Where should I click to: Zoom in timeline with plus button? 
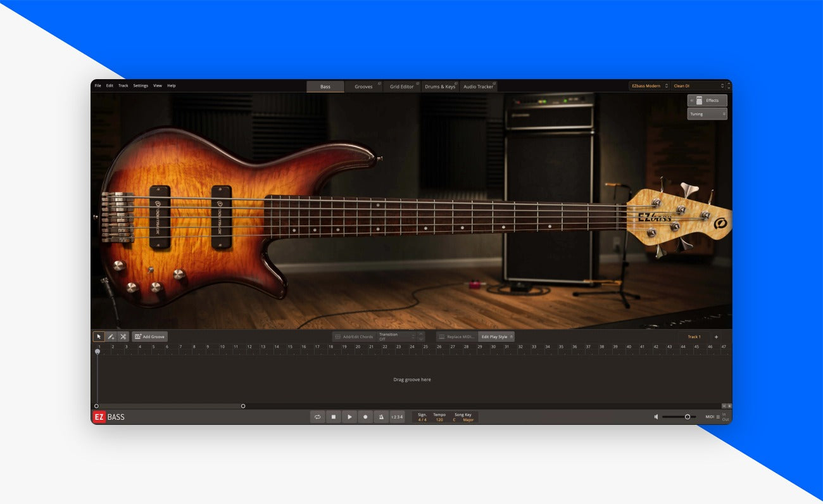click(729, 406)
